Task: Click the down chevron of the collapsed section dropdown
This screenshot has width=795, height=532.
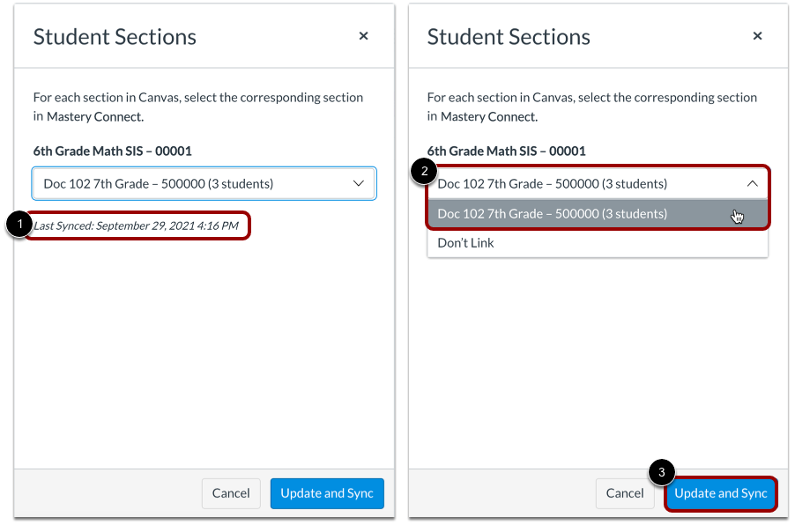Action: [358, 183]
